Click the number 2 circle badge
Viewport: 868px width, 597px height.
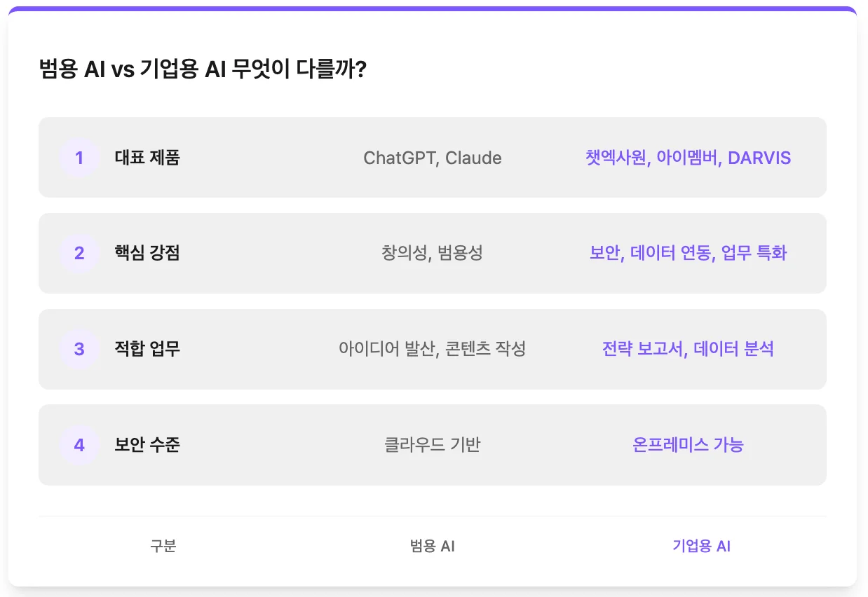(79, 253)
